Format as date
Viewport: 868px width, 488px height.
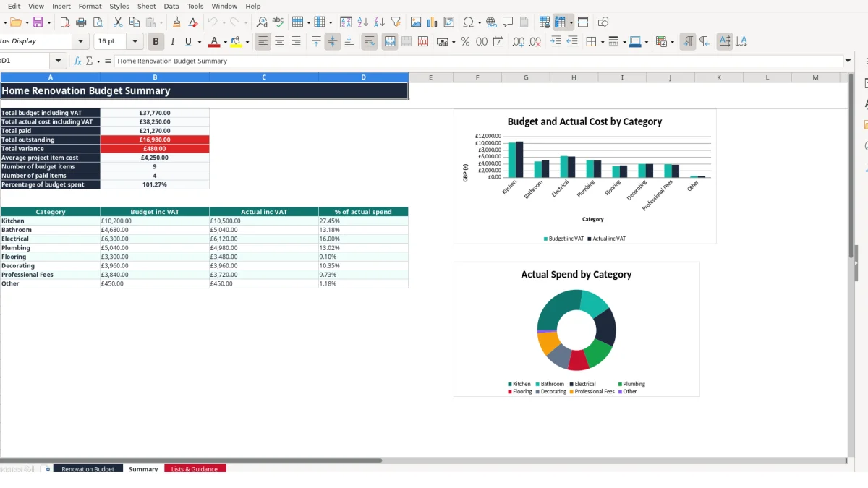[x=498, y=42]
